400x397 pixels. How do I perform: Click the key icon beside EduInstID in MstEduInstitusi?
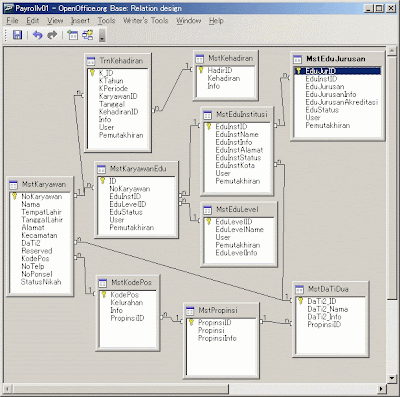coord(209,126)
